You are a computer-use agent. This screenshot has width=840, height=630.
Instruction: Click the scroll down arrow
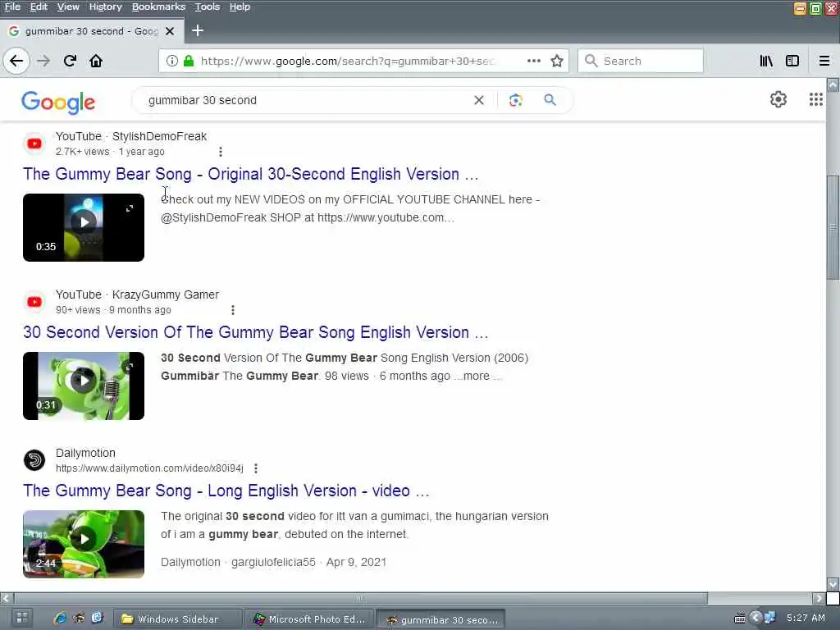click(x=833, y=584)
